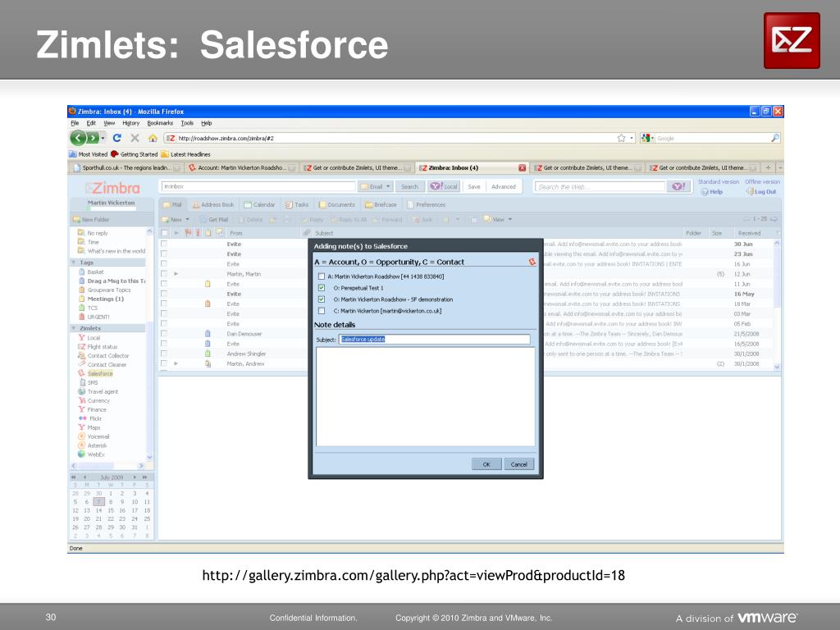This screenshot has height=630, width=840.
Task: Click the Stop loading X icon
Action: pos(135,138)
